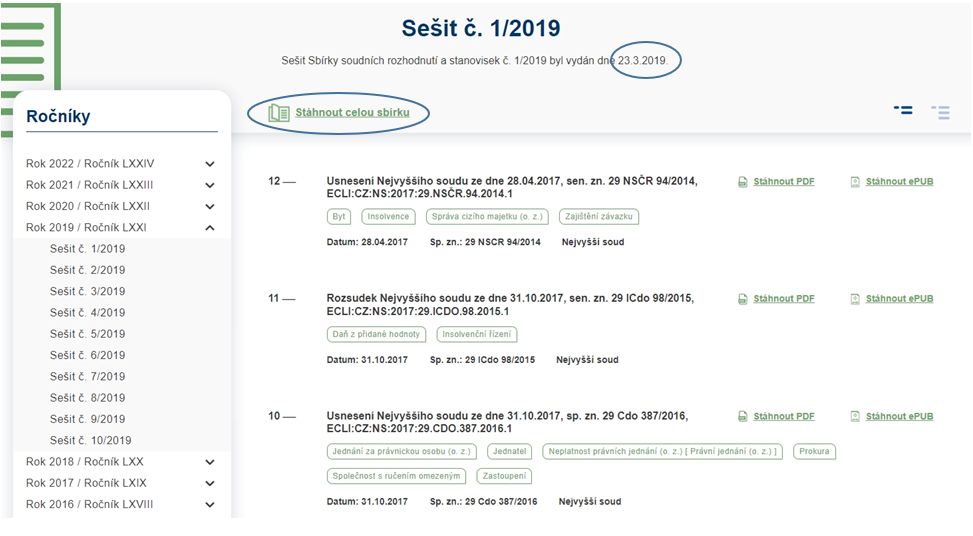Switch to detailed list view icon

click(x=903, y=110)
